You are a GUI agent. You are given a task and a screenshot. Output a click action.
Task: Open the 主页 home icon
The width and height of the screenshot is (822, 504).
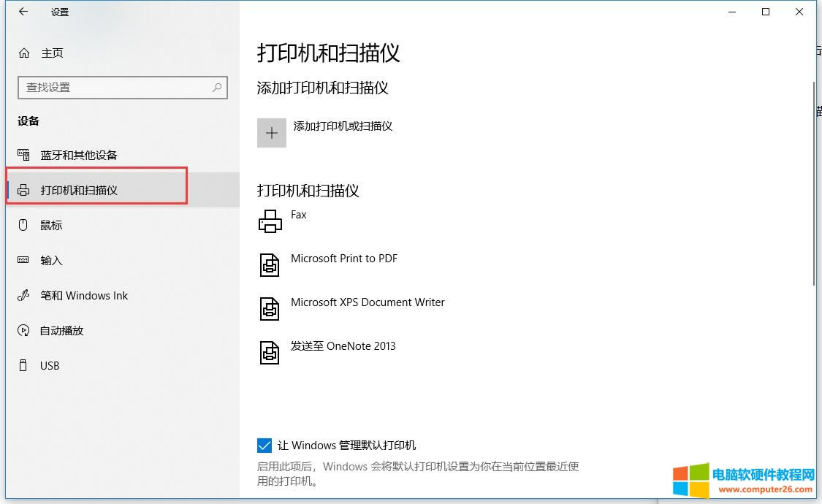[x=24, y=53]
